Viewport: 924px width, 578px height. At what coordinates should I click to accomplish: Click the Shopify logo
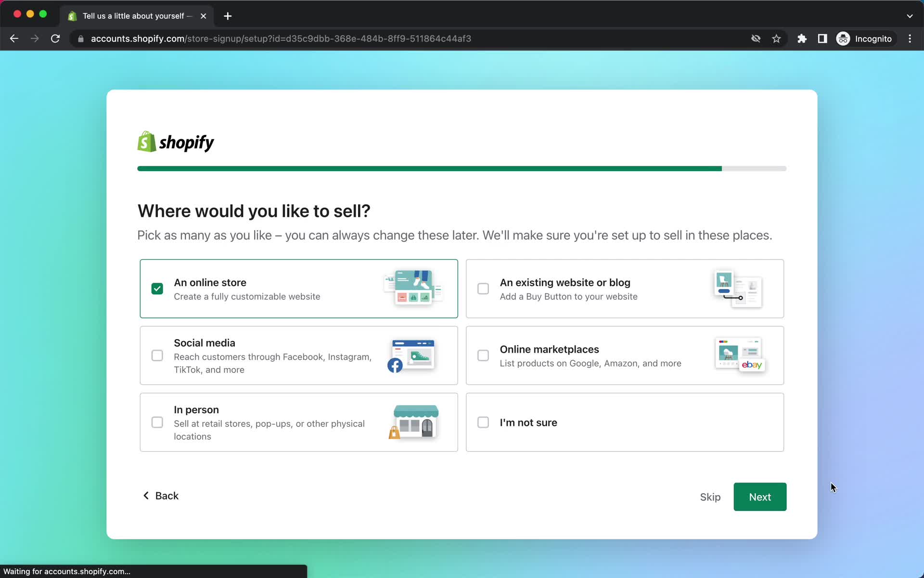point(175,141)
